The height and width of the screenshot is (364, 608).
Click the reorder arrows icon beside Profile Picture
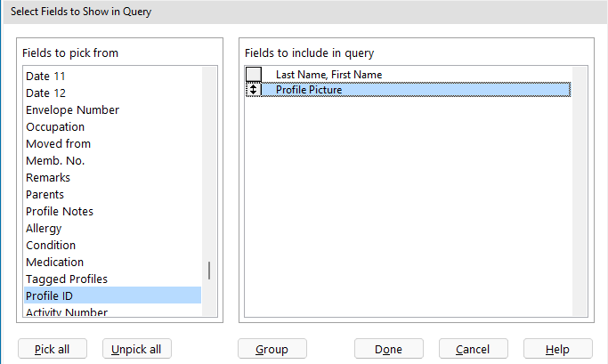pyautogui.click(x=254, y=90)
